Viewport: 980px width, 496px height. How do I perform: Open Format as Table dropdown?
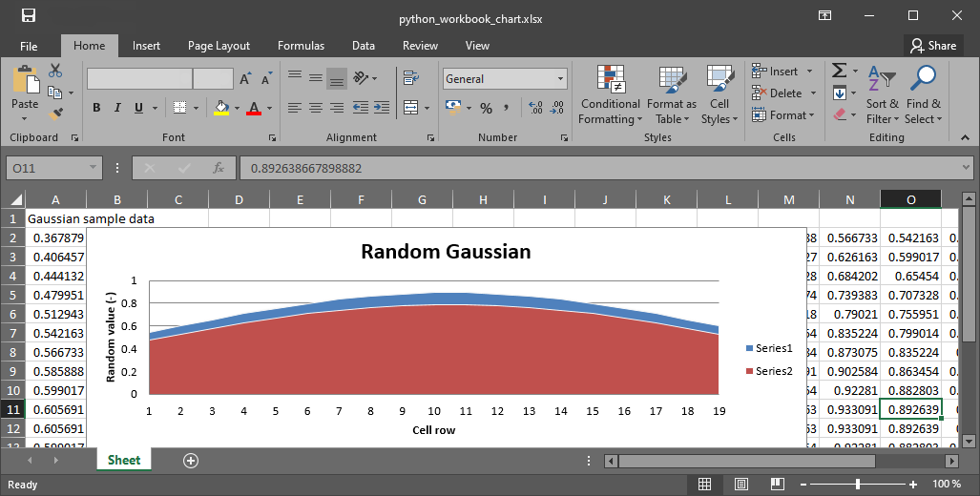[x=672, y=94]
